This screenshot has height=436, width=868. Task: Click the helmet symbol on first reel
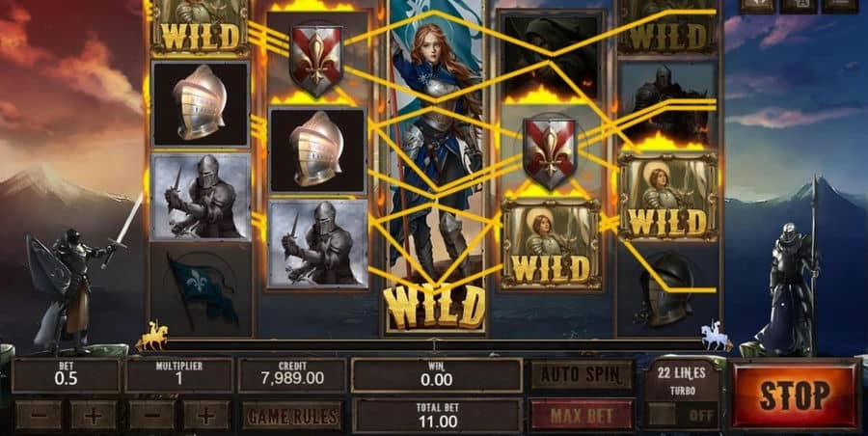201,103
